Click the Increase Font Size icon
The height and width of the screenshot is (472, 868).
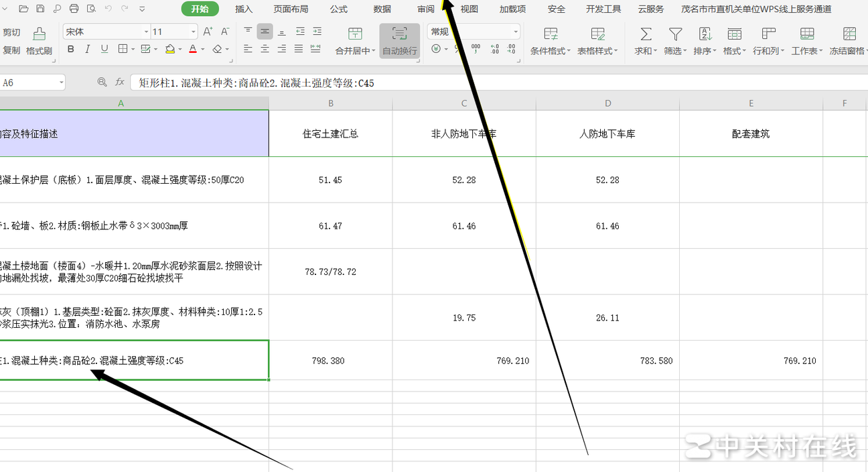coord(208,32)
